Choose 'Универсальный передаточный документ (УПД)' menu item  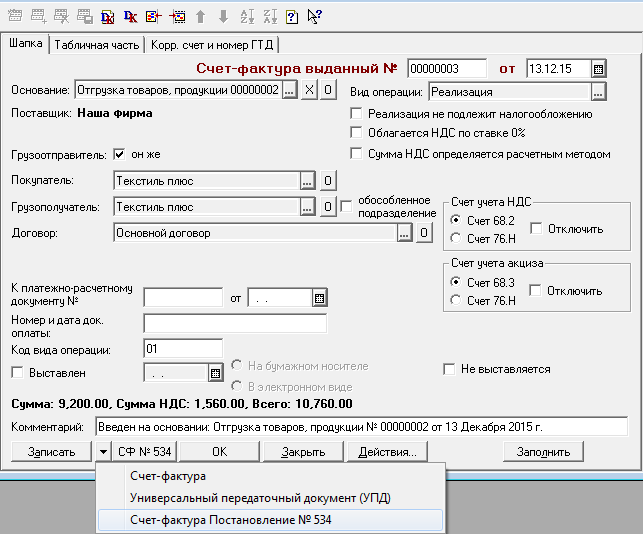pyautogui.click(x=260, y=498)
